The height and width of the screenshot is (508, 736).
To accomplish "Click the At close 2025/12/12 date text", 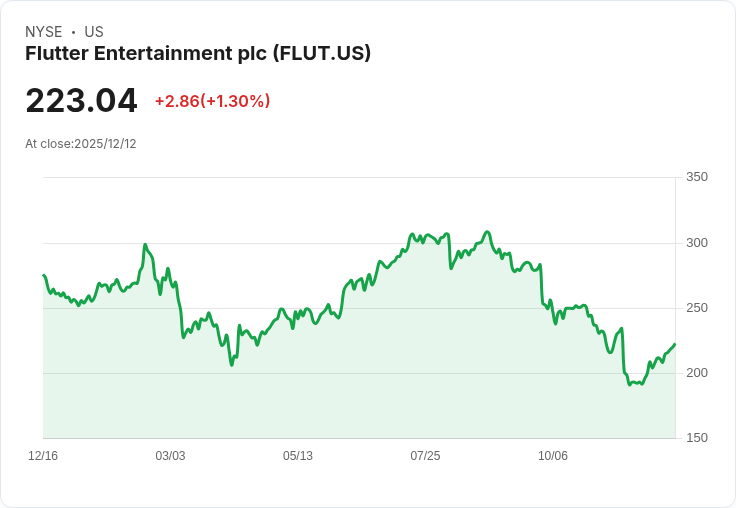I will (81, 144).
